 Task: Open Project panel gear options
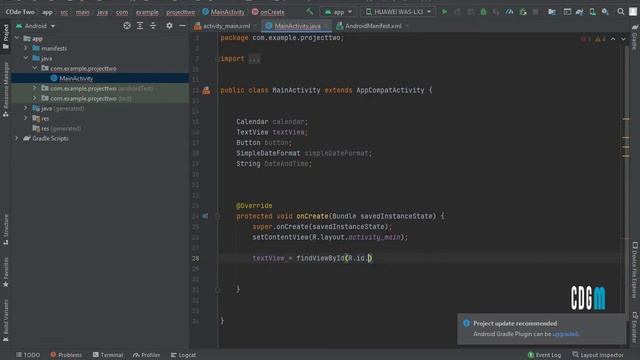[x=169, y=26]
